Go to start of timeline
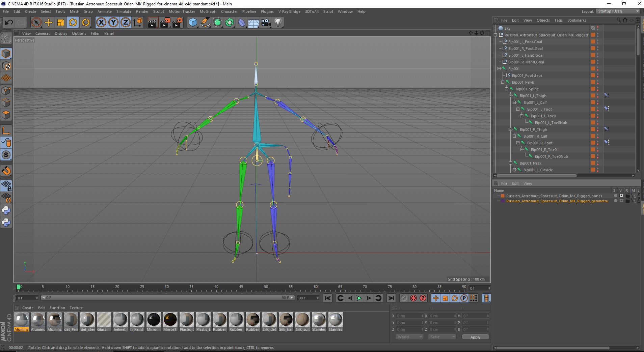The height and width of the screenshot is (352, 644). pos(327,298)
